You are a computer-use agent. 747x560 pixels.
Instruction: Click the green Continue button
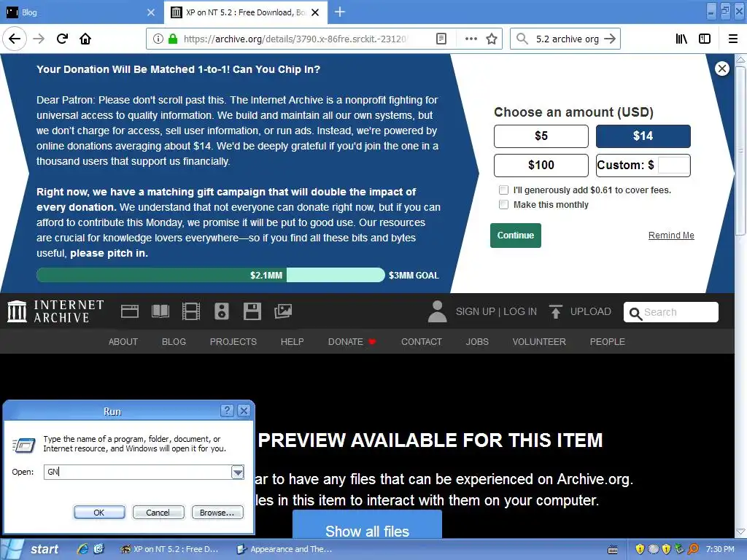[x=516, y=236]
